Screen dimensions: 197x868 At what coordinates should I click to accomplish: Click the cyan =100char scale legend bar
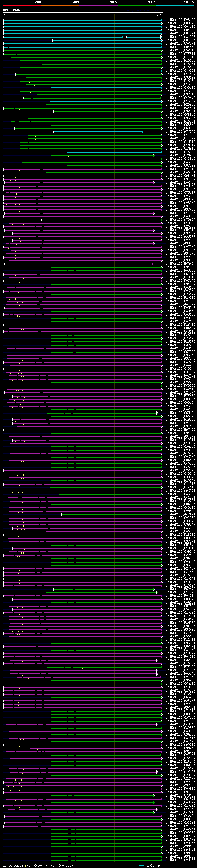click(x=141, y=866)
